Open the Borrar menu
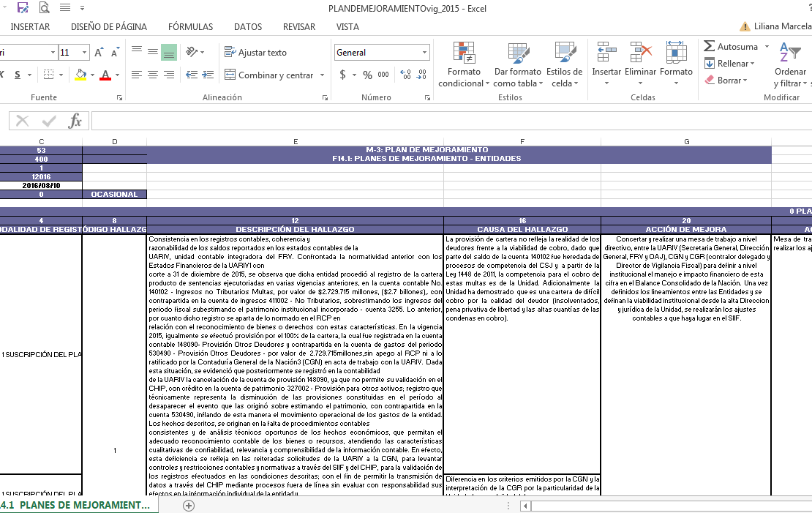The height and width of the screenshot is (513, 812). 726,80
